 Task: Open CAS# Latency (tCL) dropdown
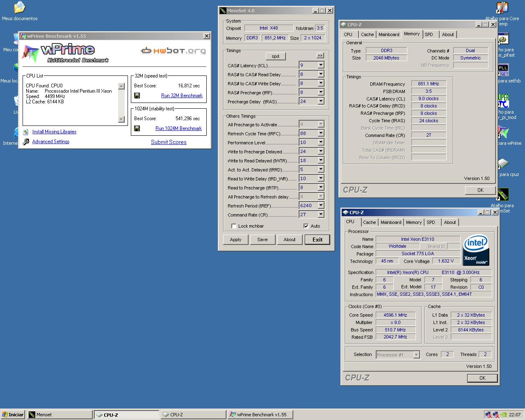pyautogui.click(x=321, y=65)
